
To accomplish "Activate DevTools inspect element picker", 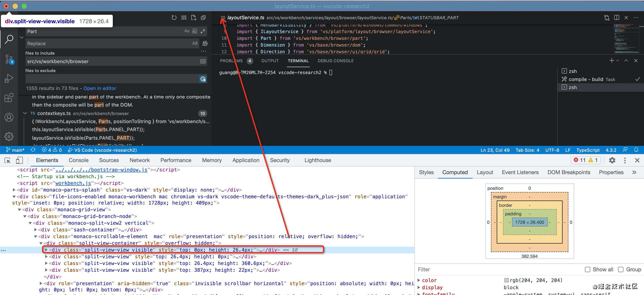I will 8,160.
